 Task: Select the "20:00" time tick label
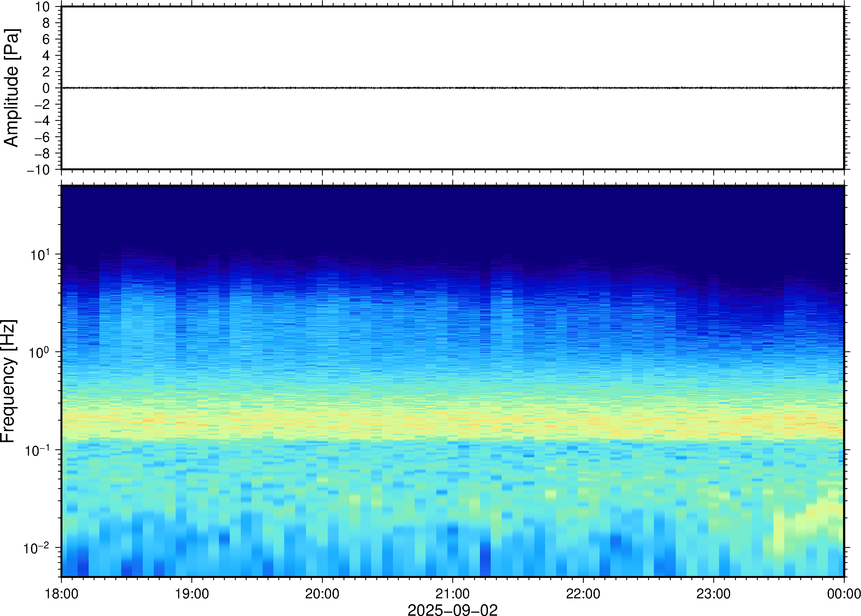(x=322, y=594)
